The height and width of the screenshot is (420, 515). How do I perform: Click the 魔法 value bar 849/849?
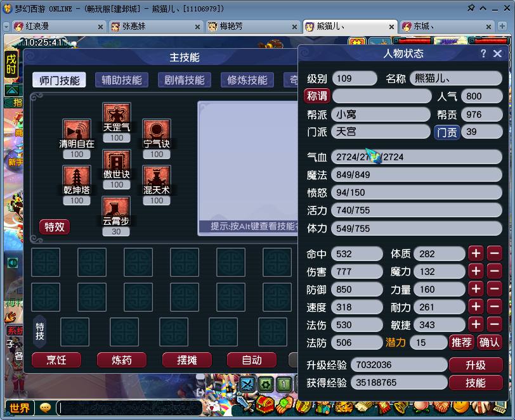click(x=417, y=175)
